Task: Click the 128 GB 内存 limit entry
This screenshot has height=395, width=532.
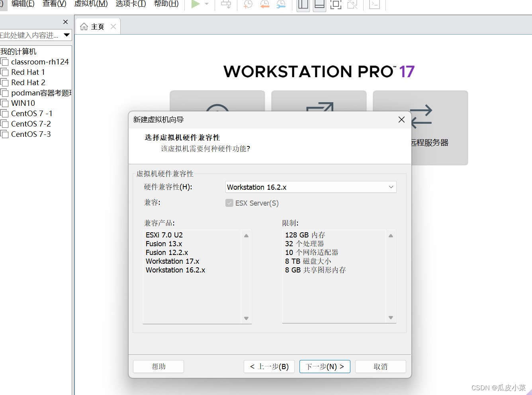Action: [x=305, y=235]
